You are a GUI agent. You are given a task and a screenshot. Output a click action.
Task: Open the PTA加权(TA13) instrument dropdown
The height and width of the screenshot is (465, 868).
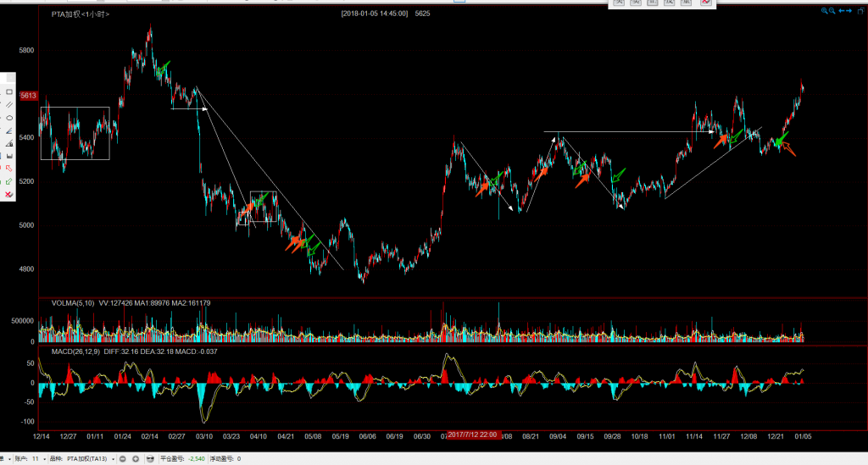pyautogui.click(x=112, y=458)
